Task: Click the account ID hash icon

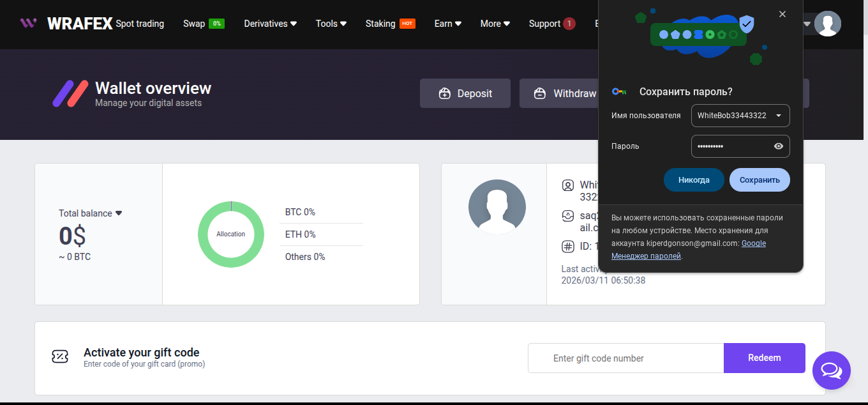Action: [567, 247]
